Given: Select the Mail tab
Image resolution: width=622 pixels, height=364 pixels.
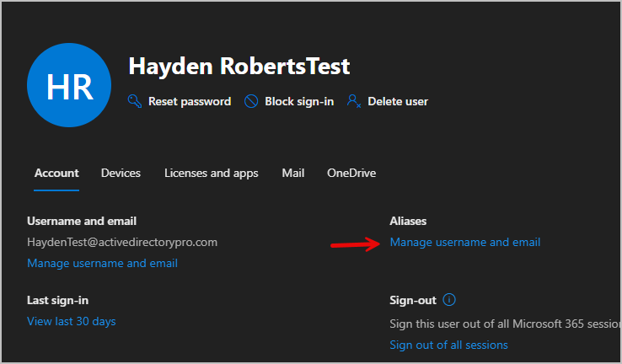Looking at the screenshot, I should tap(293, 173).
